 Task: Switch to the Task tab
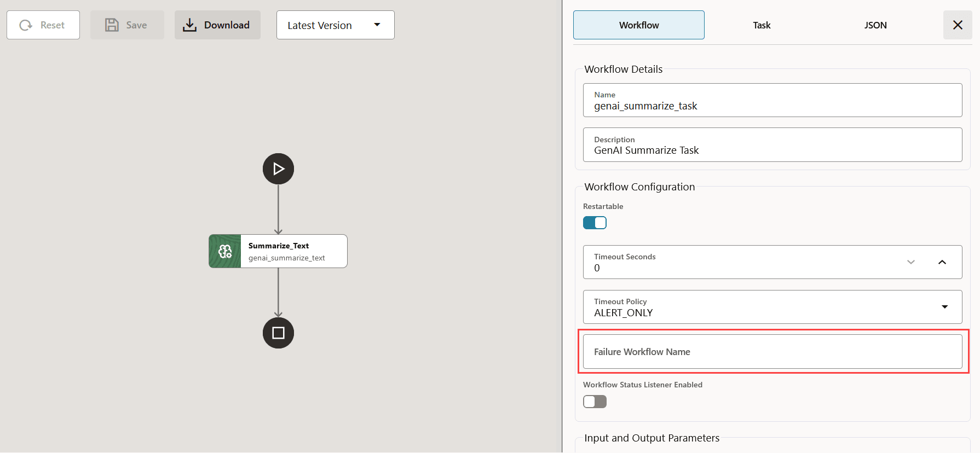click(762, 25)
